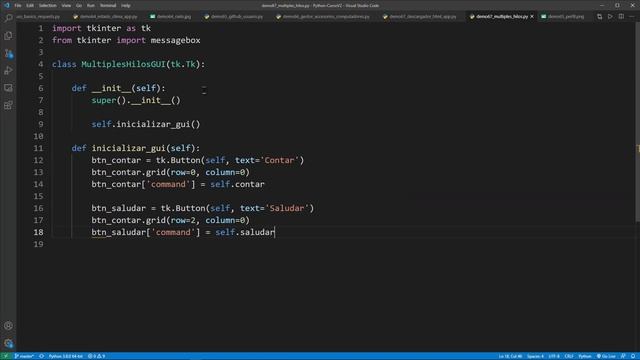Click the Ln 18, Col 46 cursor position indicator
640x360 pixels.
pyautogui.click(x=510, y=356)
